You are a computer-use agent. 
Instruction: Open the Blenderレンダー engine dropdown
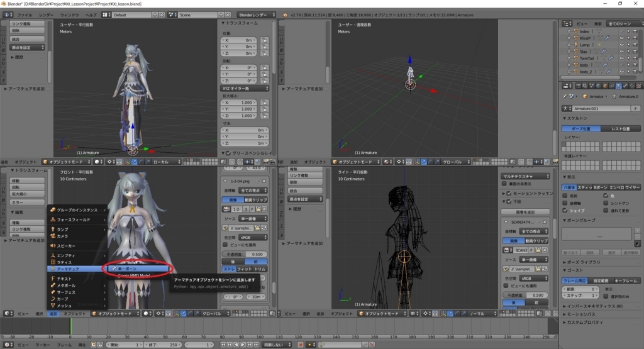pyautogui.click(x=255, y=15)
